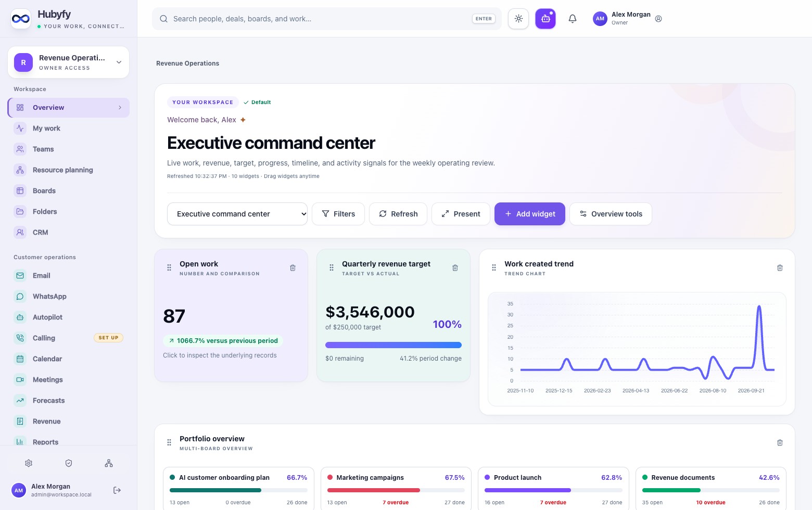Viewport: 812px width, 510px height.
Task: Click the Present button
Action: click(461, 214)
